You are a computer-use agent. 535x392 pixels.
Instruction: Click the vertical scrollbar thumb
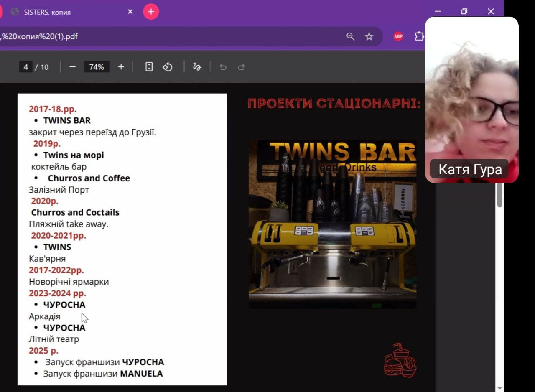point(499,195)
